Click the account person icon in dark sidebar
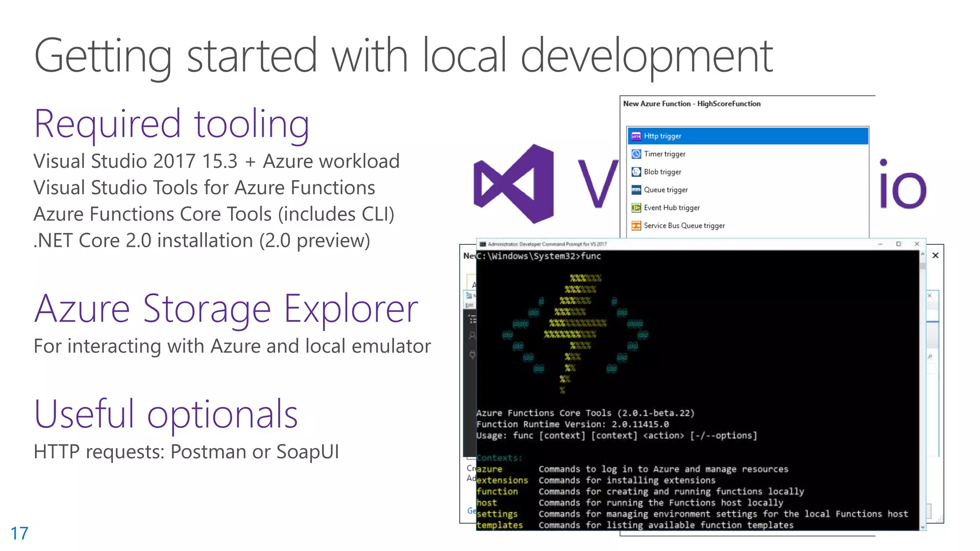Viewport: 980px width, 551px height. 472,336
